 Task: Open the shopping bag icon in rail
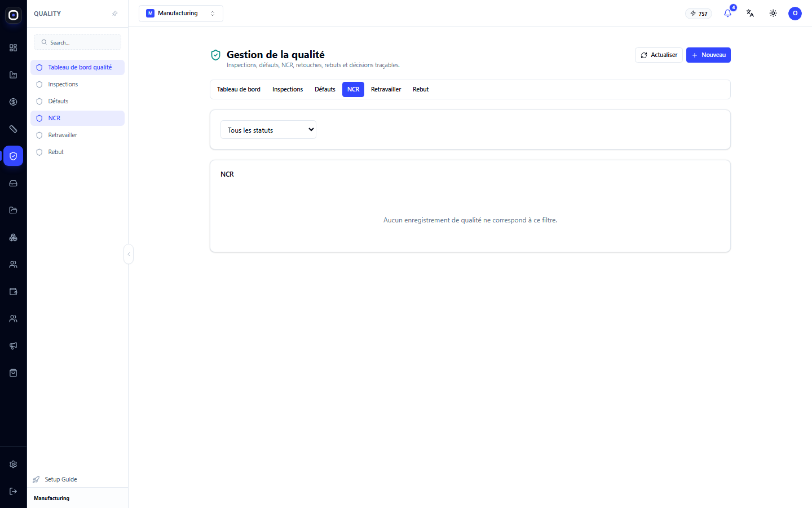coord(14,373)
